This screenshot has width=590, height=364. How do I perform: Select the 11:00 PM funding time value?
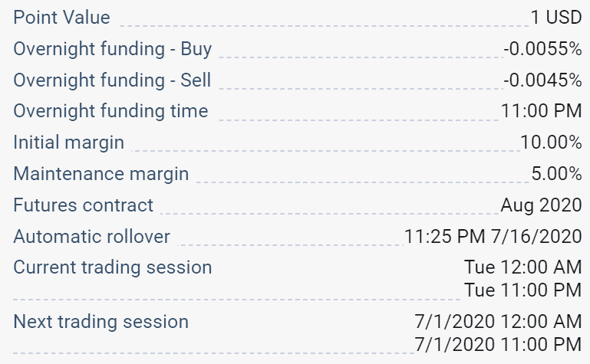(542, 111)
